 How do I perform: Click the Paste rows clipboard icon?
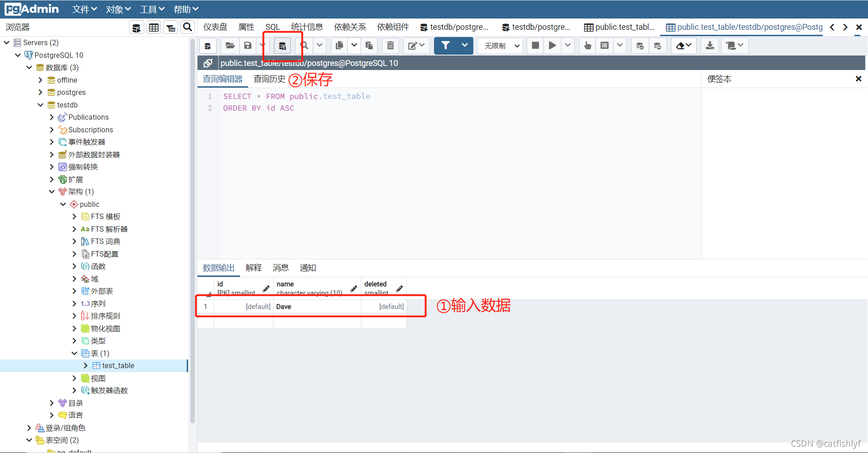(369, 46)
